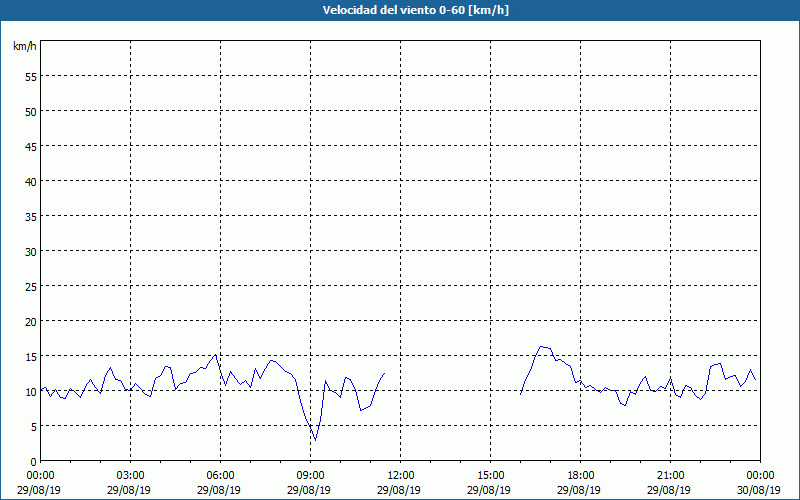Click the curve peak just before 06:00

(215, 355)
